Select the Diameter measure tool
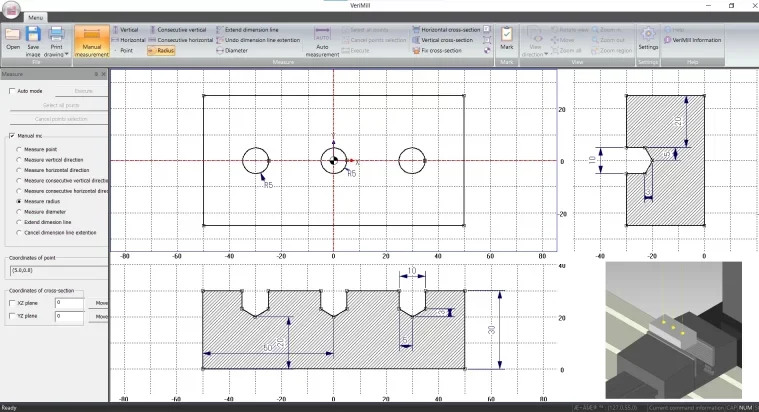The width and height of the screenshot is (759, 412). (232, 49)
